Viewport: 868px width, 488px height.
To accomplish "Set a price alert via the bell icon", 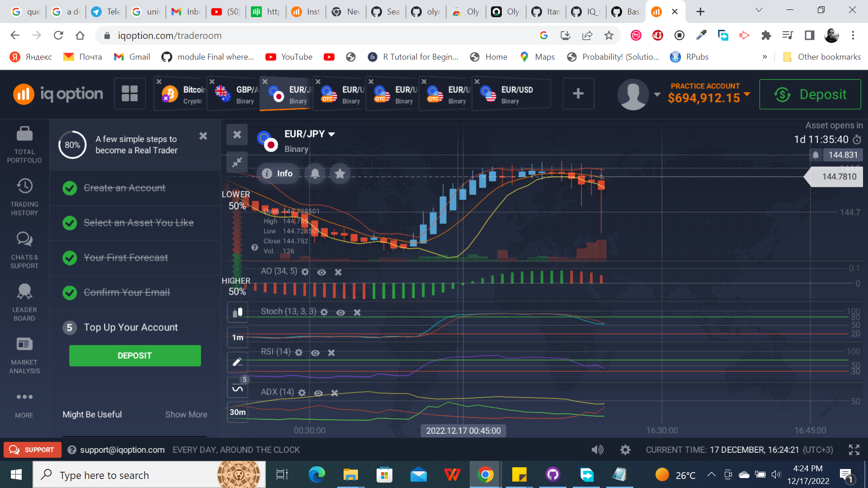I will [x=315, y=174].
